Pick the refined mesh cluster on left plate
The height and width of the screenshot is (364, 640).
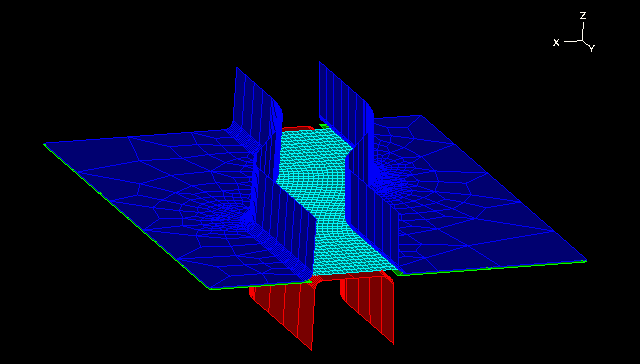pos(229,212)
